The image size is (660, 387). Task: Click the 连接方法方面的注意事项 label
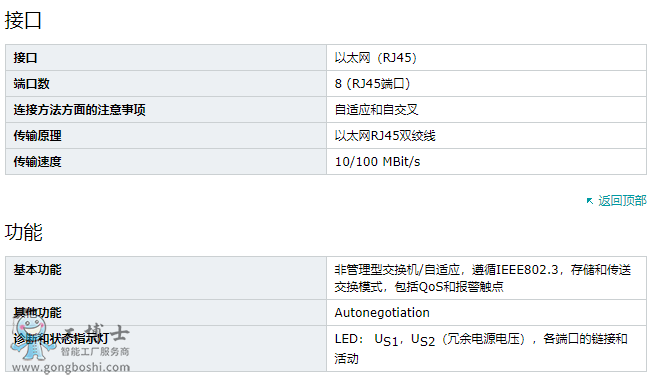pos(80,109)
